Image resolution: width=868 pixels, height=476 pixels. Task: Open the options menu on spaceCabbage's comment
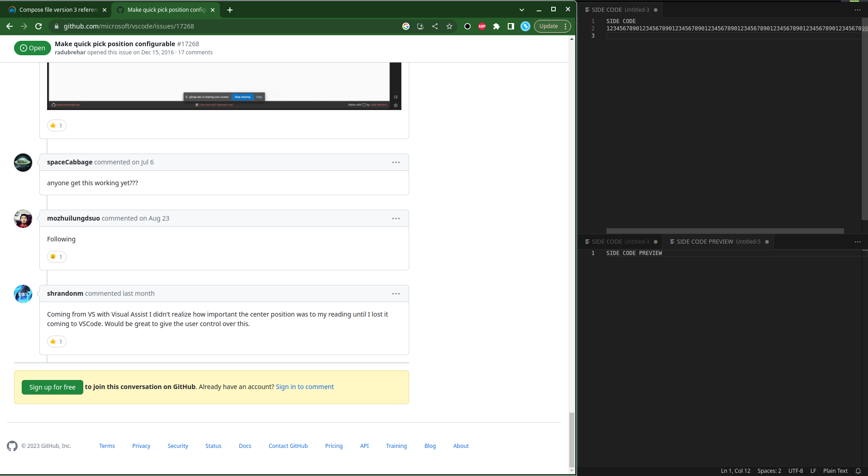pos(396,162)
